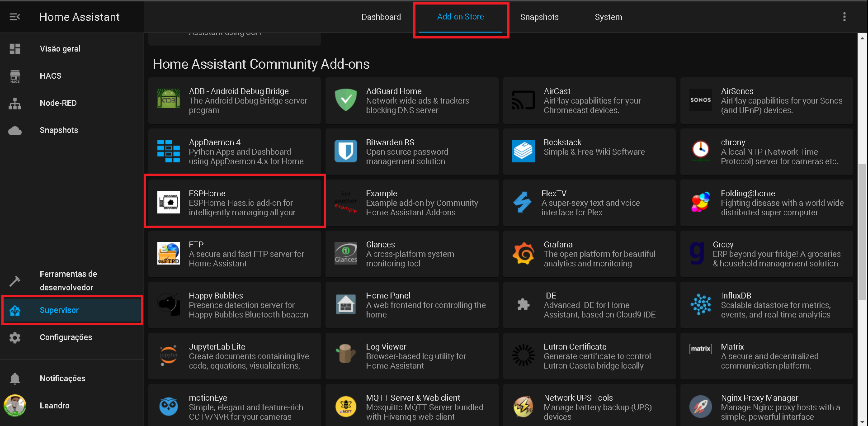Screen dimensions: 868x426
Task: Click Leandro's profile avatar
Action: [x=15, y=406]
